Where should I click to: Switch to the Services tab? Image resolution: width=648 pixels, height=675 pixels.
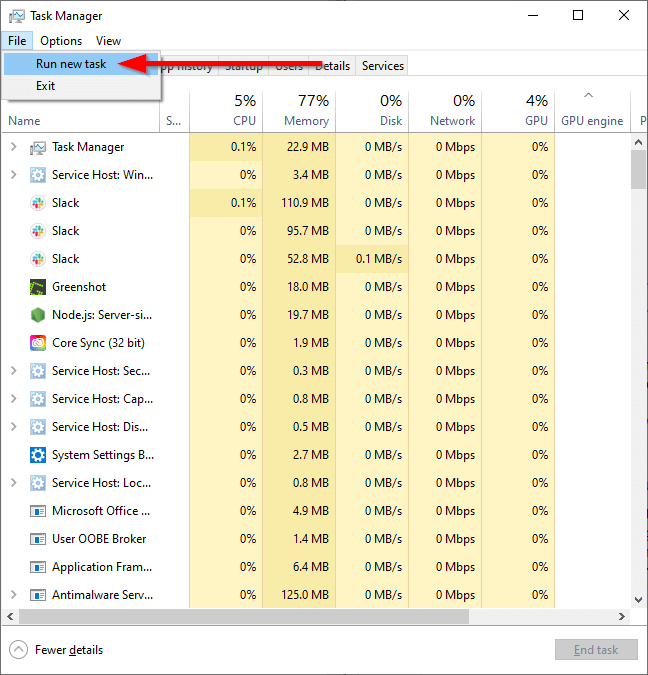pos(382,66)
